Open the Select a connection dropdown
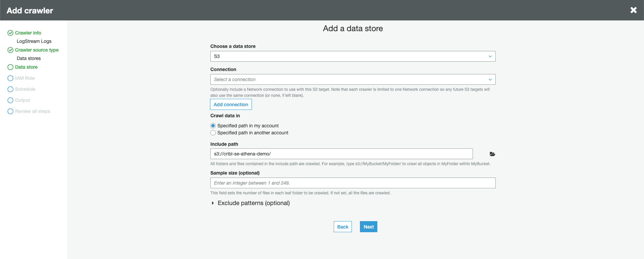644x259 pixels. 353,79
